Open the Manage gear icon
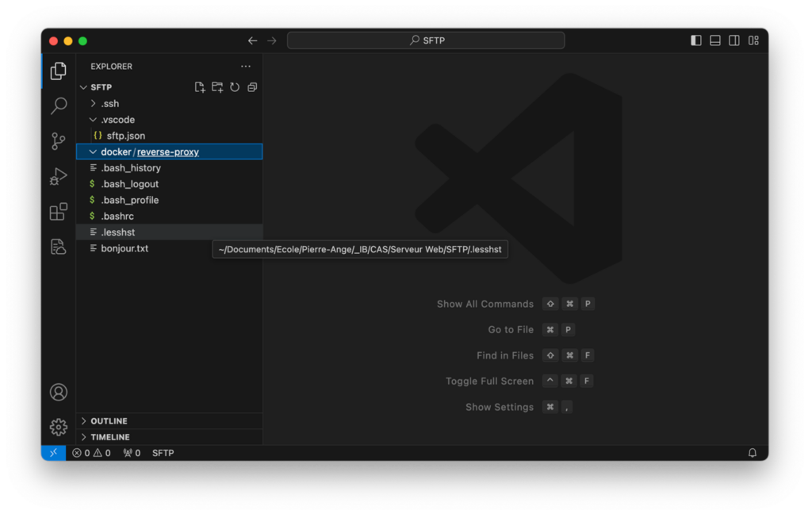The width and height of the screenshot is (812, 518). point(59,428)
